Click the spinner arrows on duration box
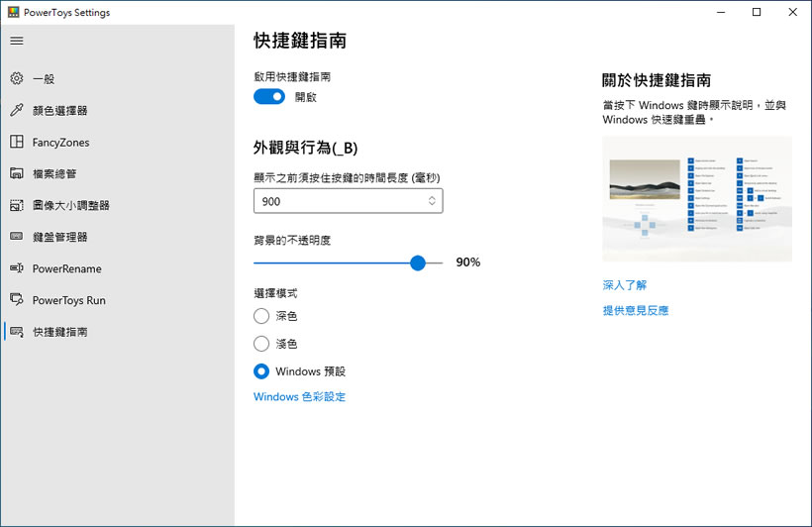The width and height of the screenshot is (812, 527). coord(432,201)
